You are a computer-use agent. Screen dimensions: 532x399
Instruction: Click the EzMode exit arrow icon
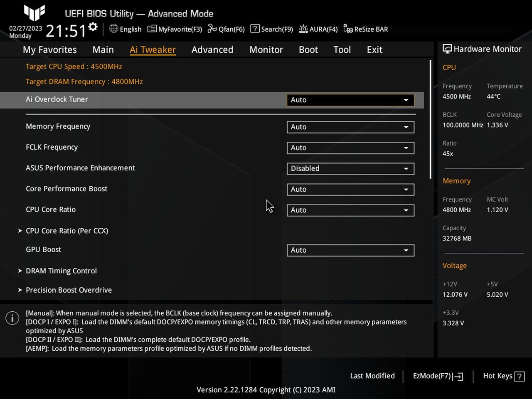(x=458, y=377)
